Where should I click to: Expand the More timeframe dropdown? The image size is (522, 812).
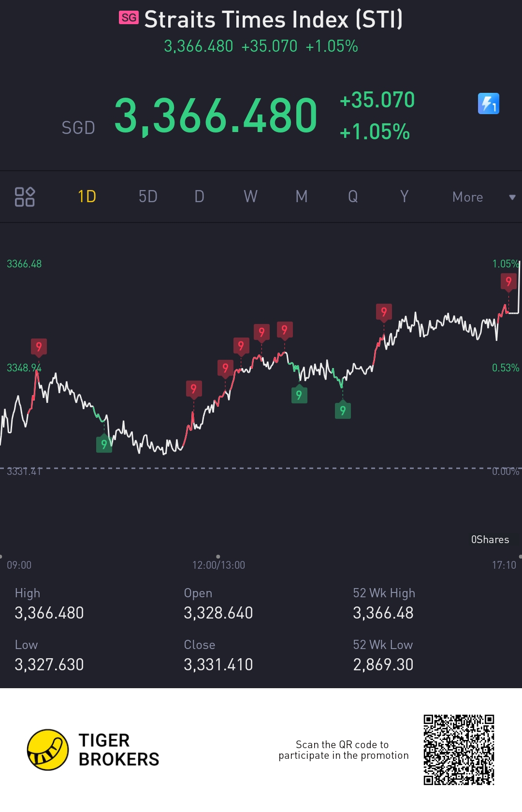(x=467, y=197)
